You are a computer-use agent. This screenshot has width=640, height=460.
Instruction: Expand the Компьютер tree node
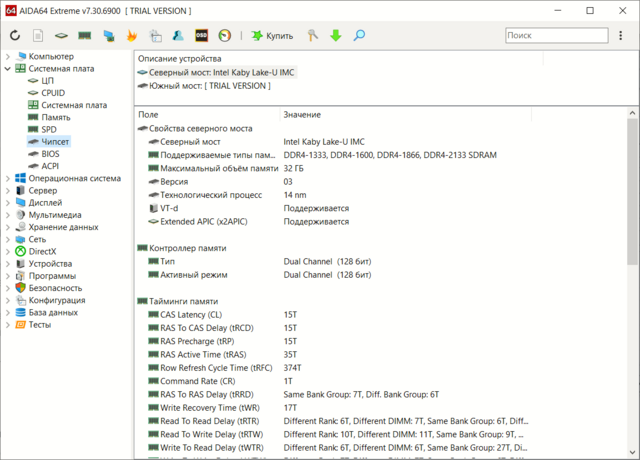pyautogui.click(x=8, y=57)
